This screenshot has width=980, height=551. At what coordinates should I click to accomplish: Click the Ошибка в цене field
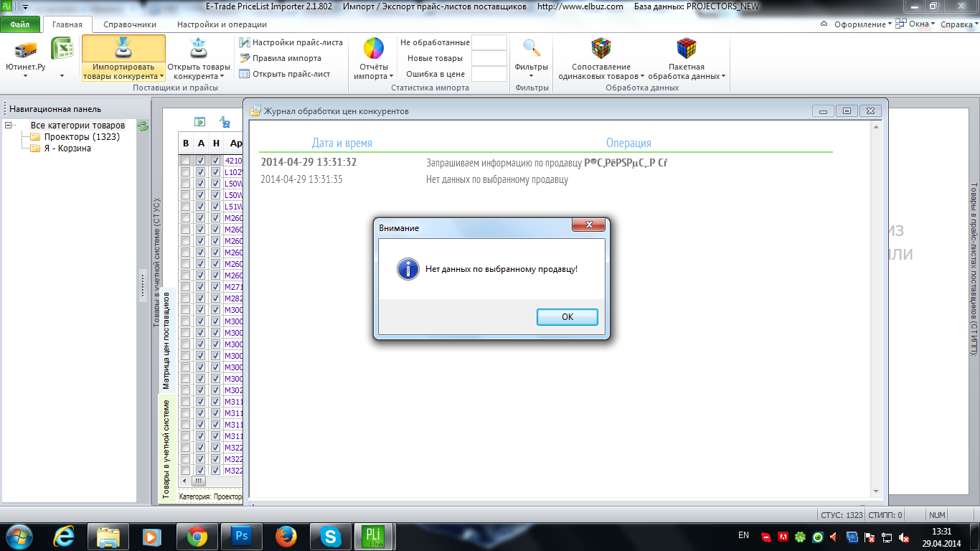pyautogui.click(x=489, y=74)
